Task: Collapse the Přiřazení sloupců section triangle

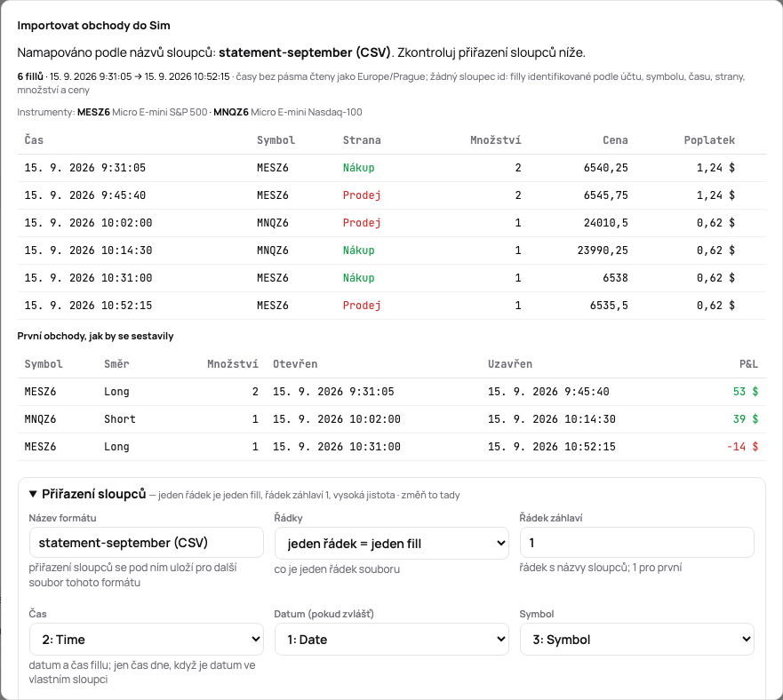Action: pos(33,494)
